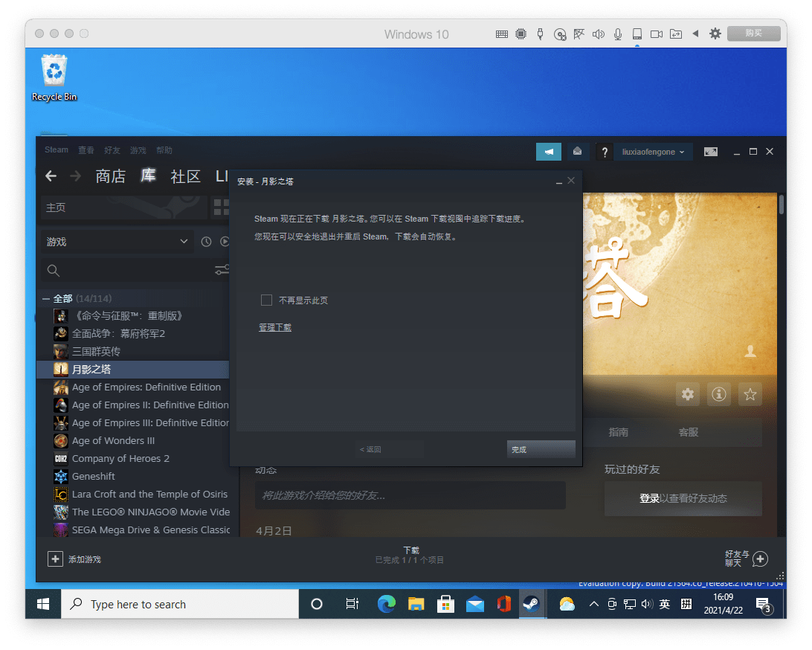Open the Windows Start menu

tap(43, 604)
